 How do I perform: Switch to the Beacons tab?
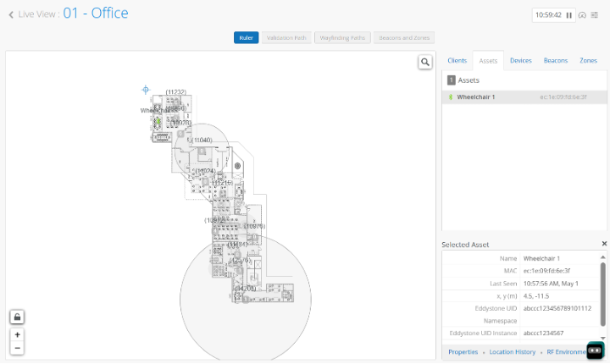click(556, 60)
